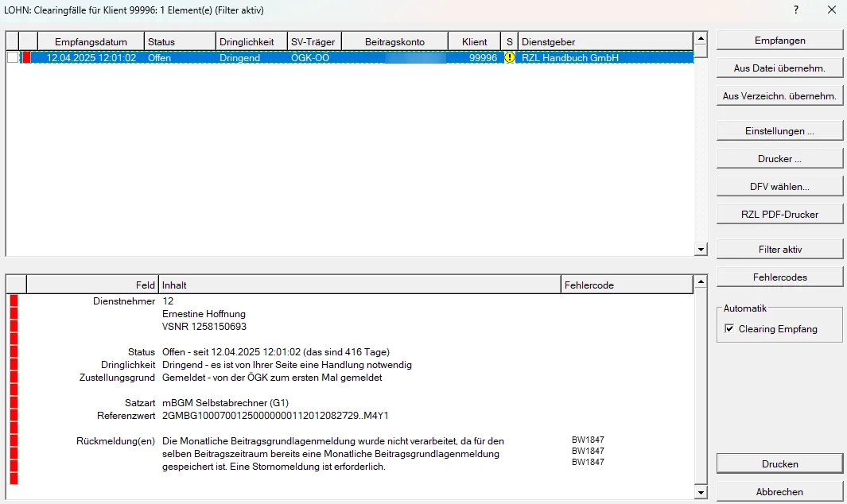The height and width of the screenshot is (504, 847).
Task: Click the Filter aktiv button
Action: 779,249
